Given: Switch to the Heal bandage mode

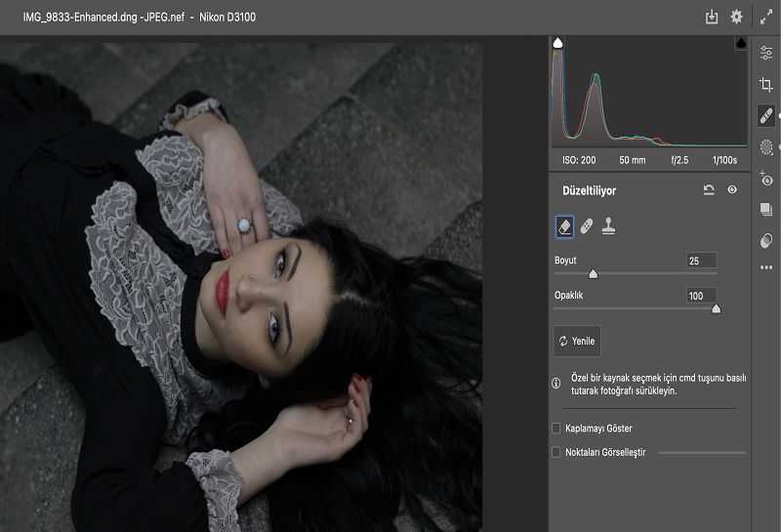Looking at the screenshot, I should [586, 226].
